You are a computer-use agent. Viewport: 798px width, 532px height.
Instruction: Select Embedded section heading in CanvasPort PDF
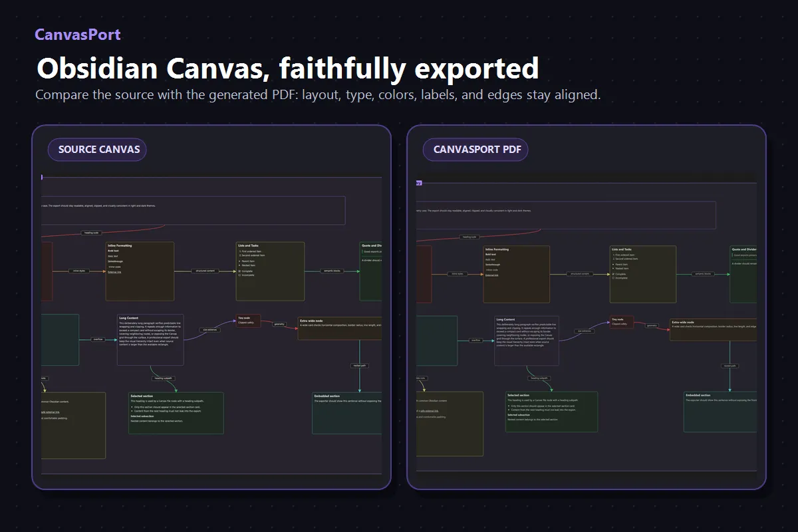pos(698,395)
